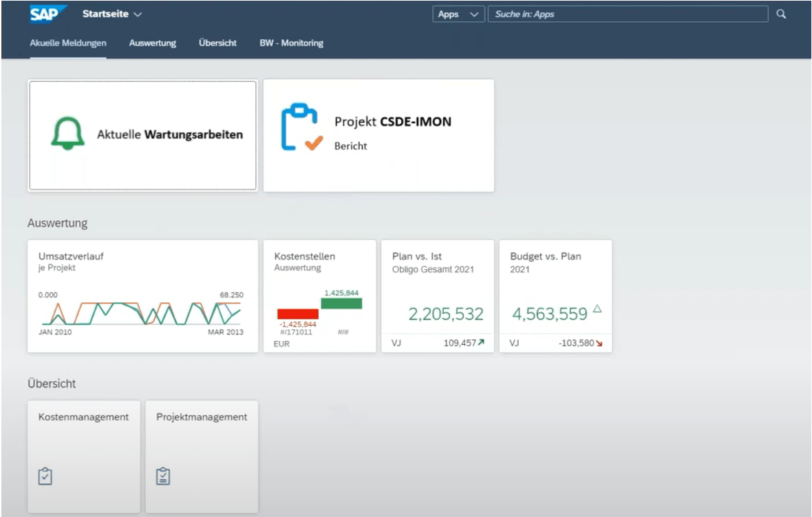Open the Projekt CSDE-IMON Bericht tile

coord(378,135)
